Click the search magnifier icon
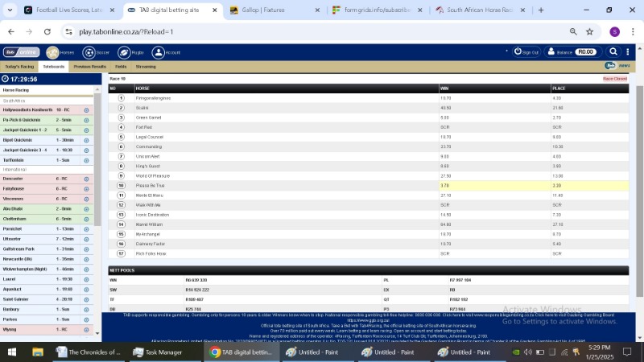This screenshot has width=644, height=362. 613,51
